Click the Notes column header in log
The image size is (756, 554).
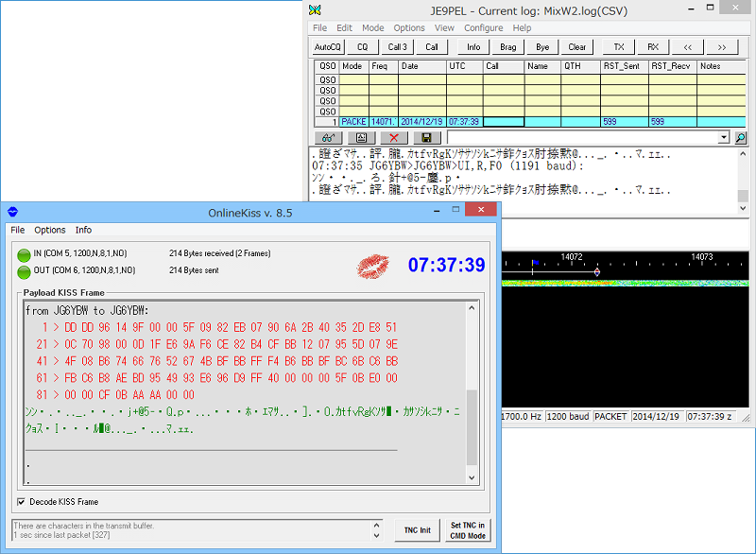pyautogui.click(x=721, y=66)
